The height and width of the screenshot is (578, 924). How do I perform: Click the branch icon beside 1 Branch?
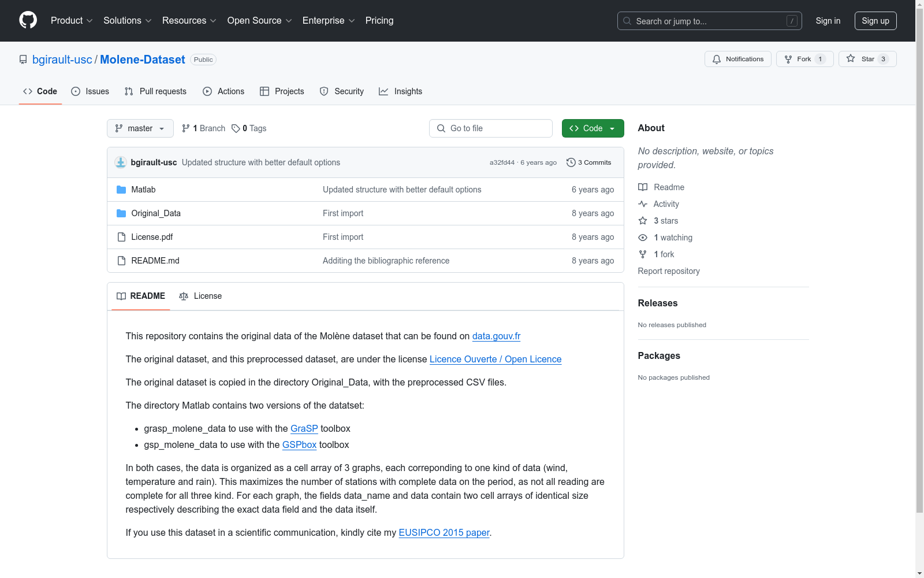point(186,128)
